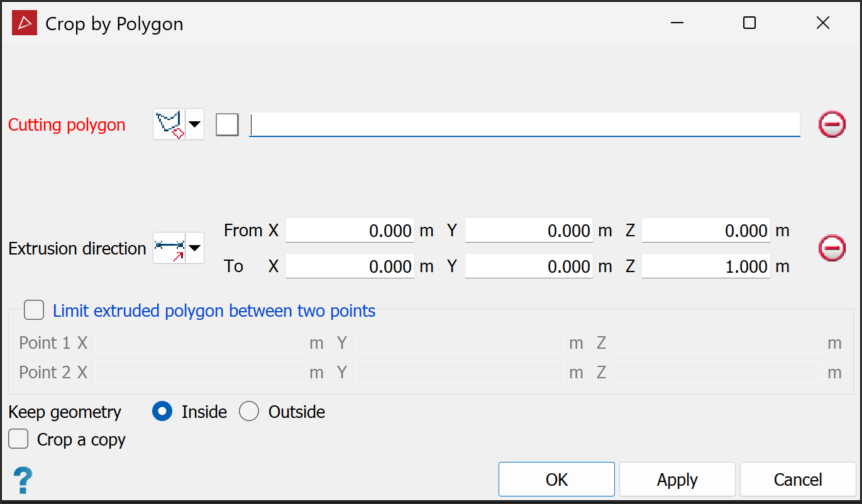Click the extrusion direction picker icon
This screenshot has width=862, height=504.
[x=169, y=248]
